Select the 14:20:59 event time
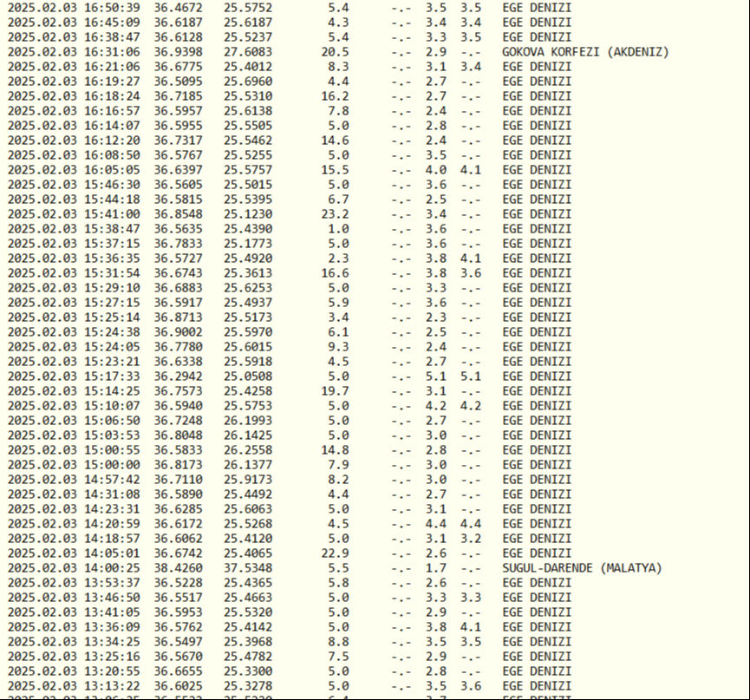Viewport: 750px width, 700px height. click(x=113, y=523)
